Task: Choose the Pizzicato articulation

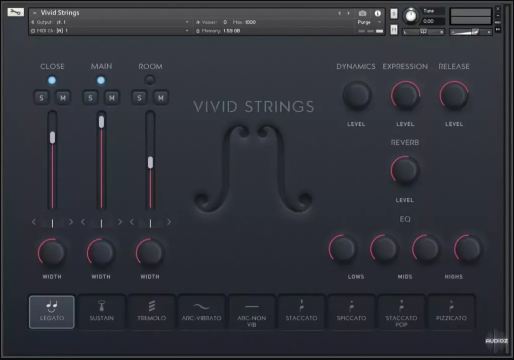Action: (451, 312)
